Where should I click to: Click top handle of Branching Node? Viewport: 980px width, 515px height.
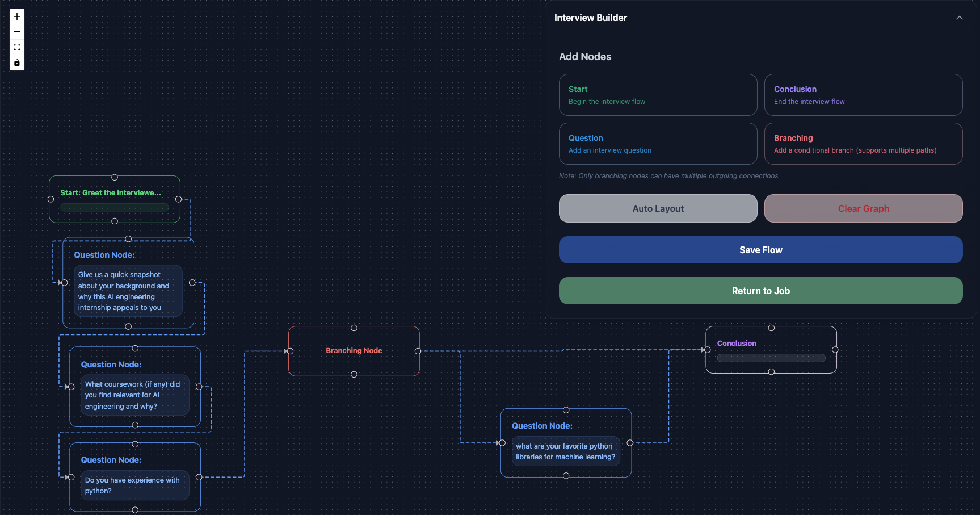pyautogui.click(x=354, y=328)
